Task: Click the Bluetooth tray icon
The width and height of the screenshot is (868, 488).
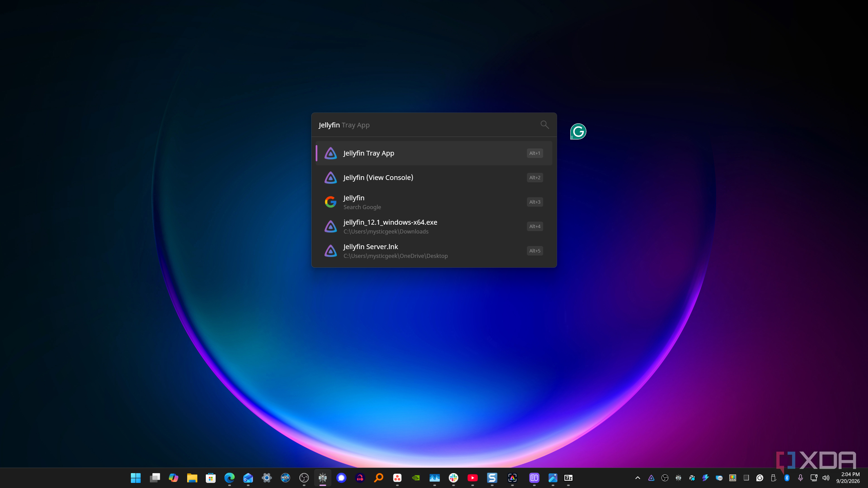Action: coord(787,478)
